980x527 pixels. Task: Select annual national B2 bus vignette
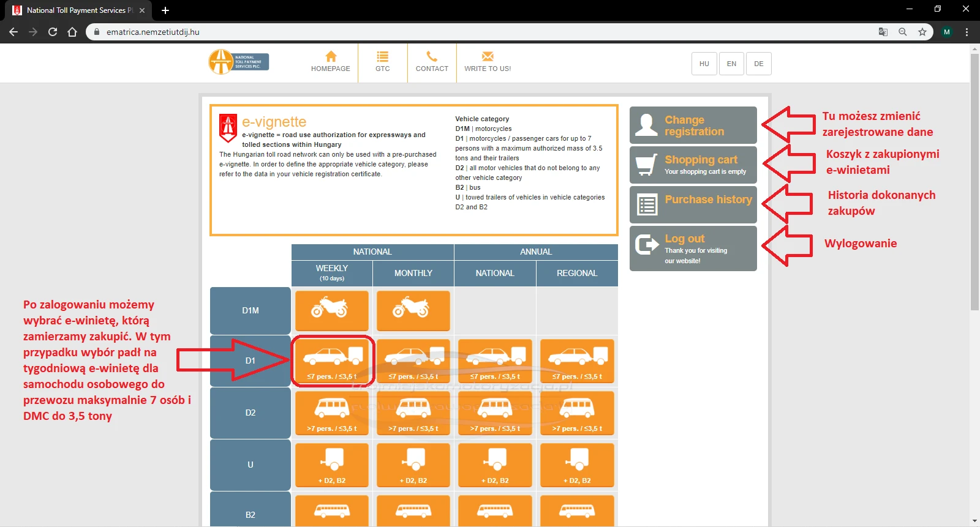pos(495,511)
